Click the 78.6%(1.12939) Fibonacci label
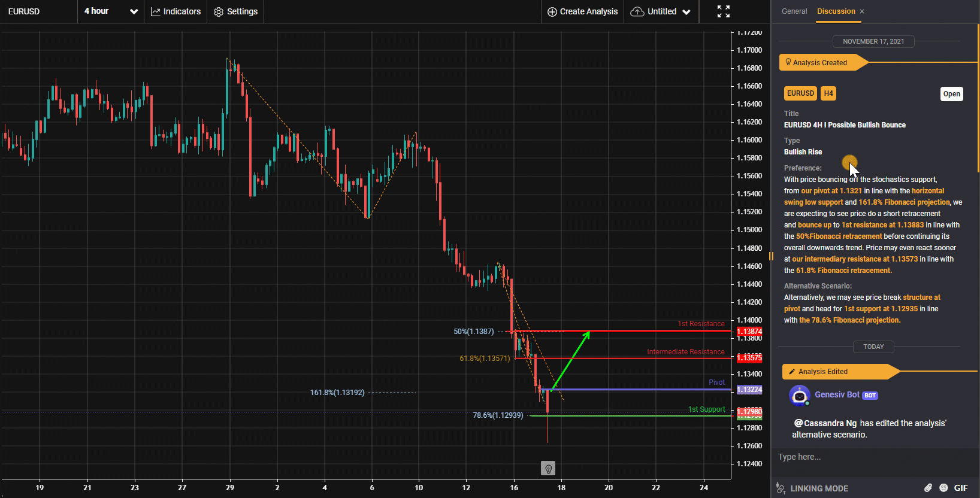Viewport: 980px width, 498px height. [498, 415]
